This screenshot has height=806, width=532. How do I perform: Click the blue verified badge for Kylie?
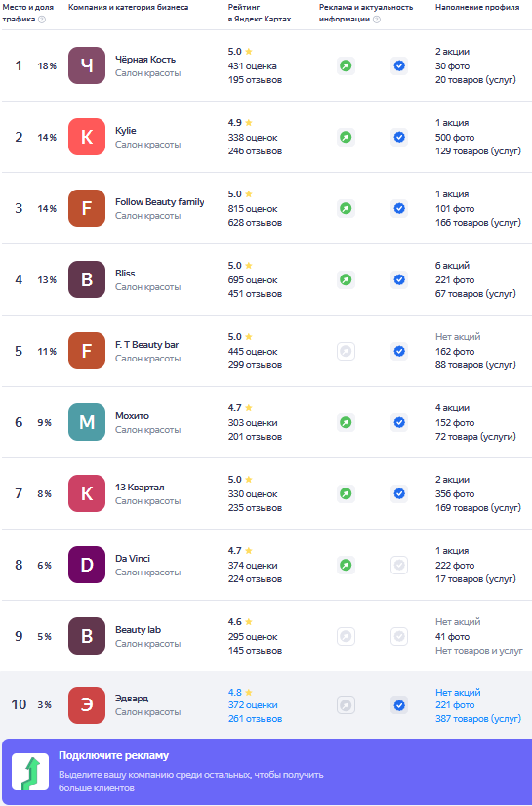coord(399,137)
